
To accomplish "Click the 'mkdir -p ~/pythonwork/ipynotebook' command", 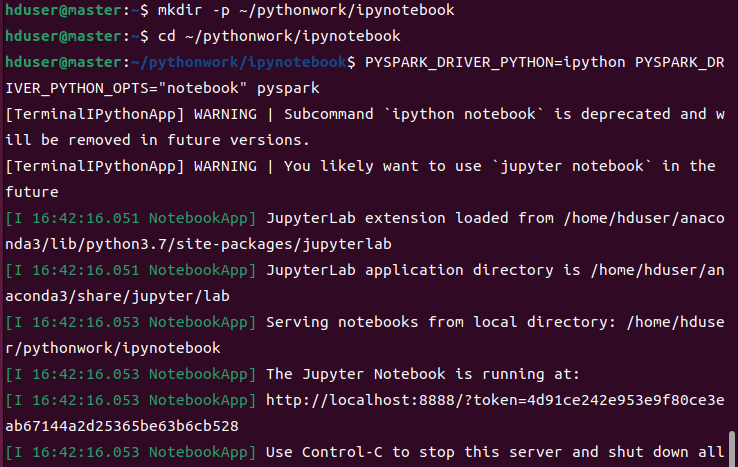I will pos(306,10).
